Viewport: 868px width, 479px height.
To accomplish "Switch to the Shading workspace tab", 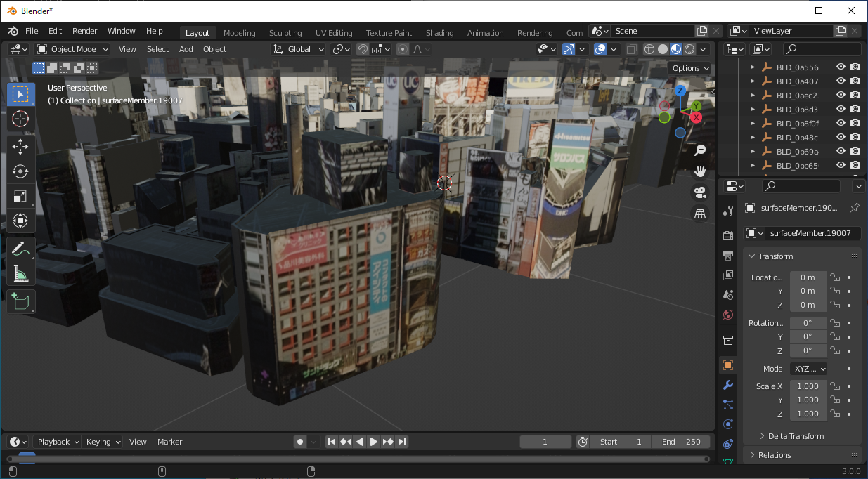I will [x=439, y=33].
